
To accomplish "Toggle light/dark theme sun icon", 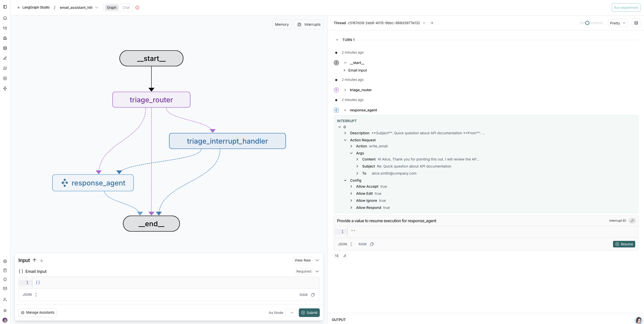I will pos(5,311).
